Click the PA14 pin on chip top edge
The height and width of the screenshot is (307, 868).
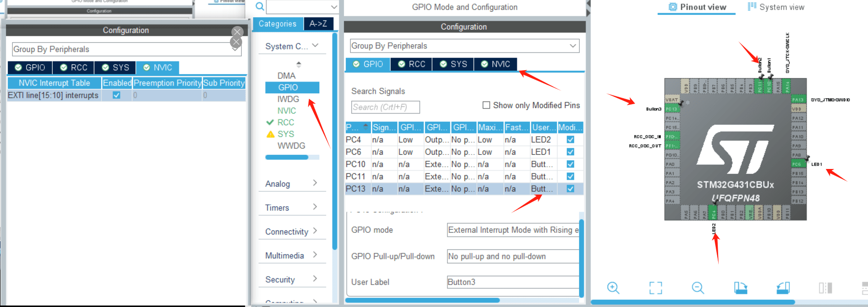click(787, 85)
